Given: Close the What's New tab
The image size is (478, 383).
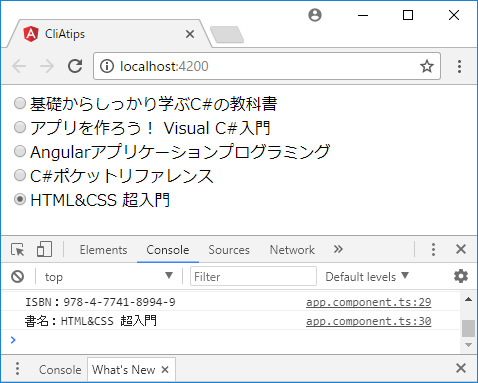Looking at the screenshot, I should pos(165,369).
